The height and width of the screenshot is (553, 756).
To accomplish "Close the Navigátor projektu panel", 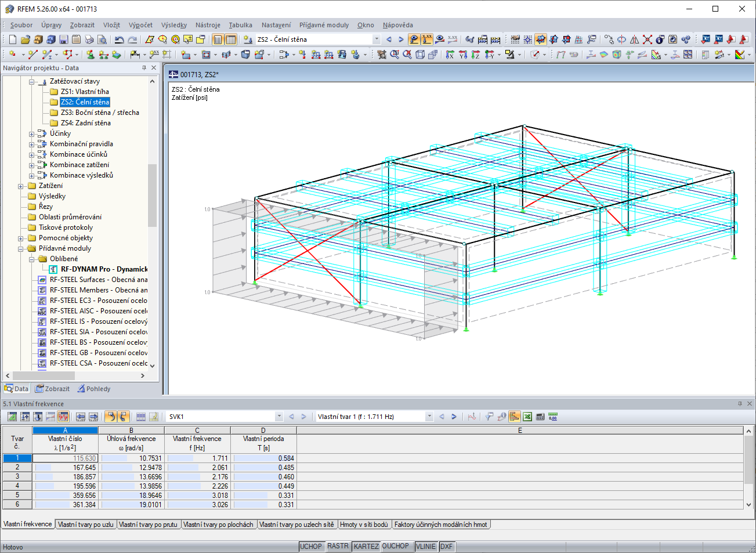I will 154,68.
